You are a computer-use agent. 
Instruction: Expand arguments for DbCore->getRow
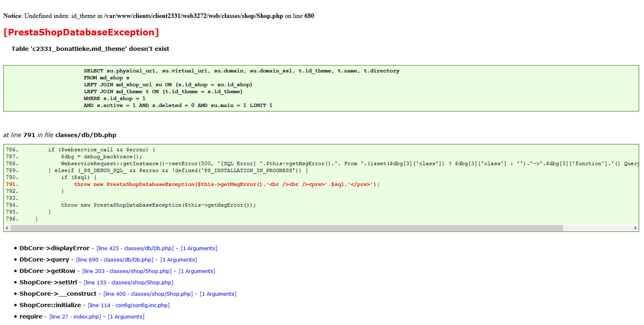click(197, 271)
